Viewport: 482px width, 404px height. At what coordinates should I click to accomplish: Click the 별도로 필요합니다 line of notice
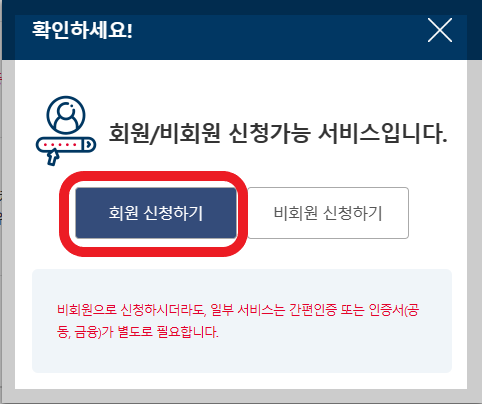[168, 332]
